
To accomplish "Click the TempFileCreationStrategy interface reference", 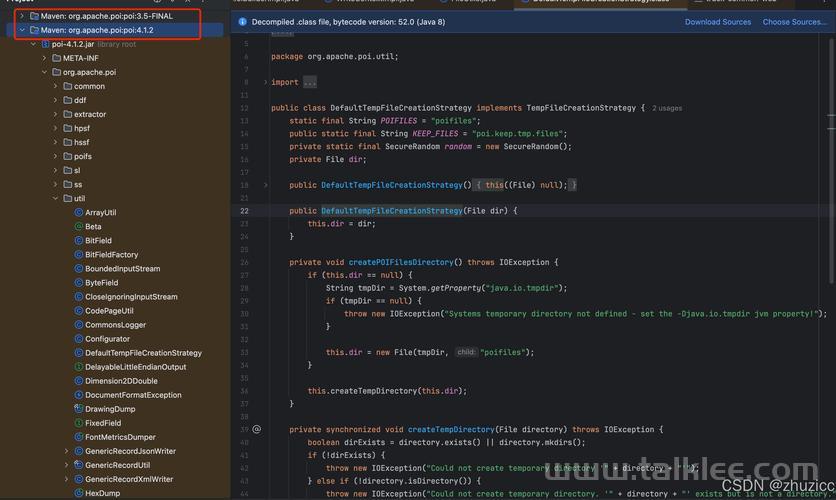I will coord(581,108).
